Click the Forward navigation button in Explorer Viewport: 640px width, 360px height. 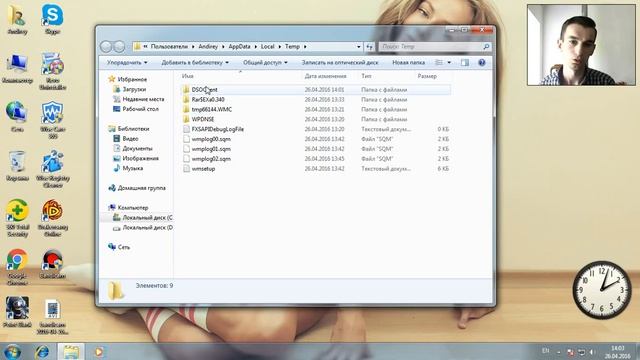tap(119, 47)
